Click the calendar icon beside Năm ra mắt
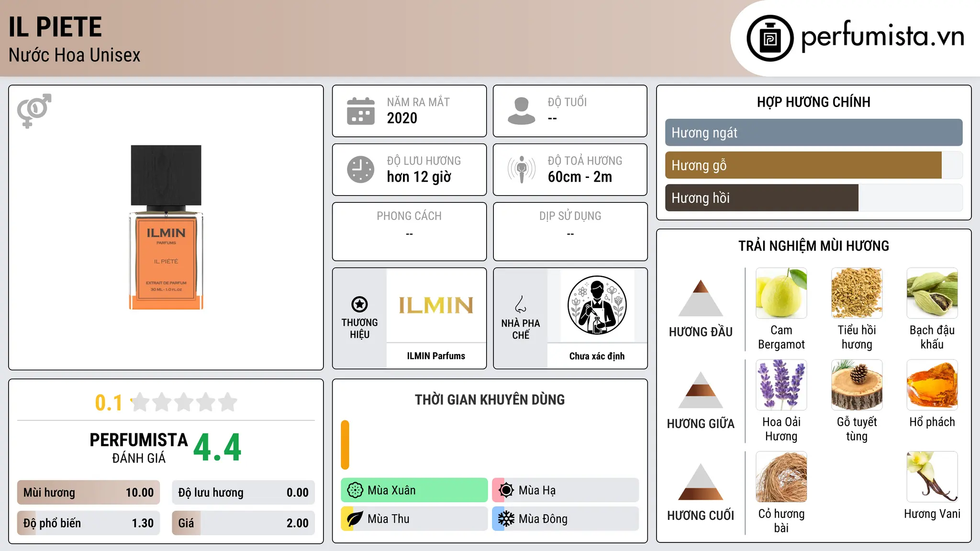The width and height of the screenshot is (980, 551). coord(361,111)
